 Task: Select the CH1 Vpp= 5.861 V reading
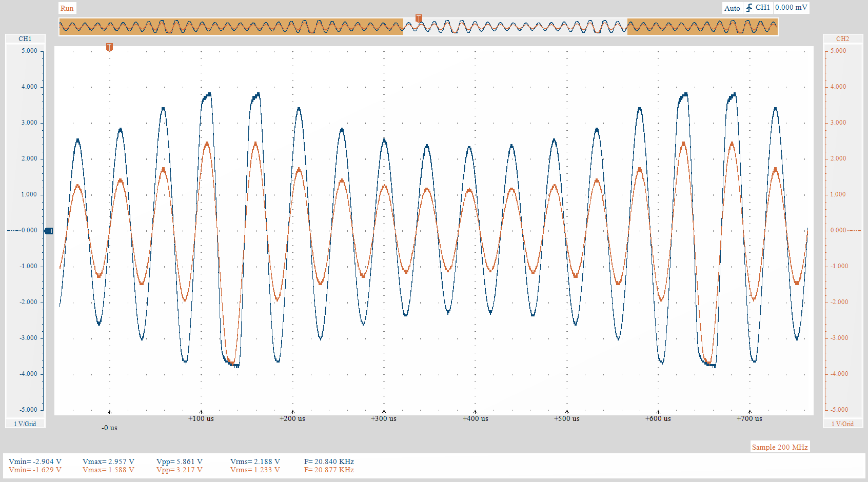click(180, 461)
